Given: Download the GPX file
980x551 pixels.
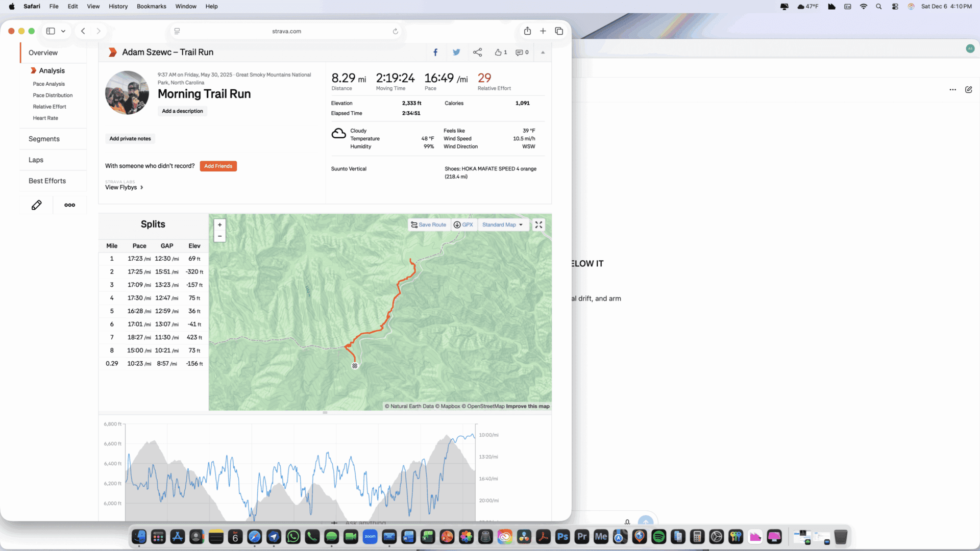Looking at the screenshot, I should (463, 224).
